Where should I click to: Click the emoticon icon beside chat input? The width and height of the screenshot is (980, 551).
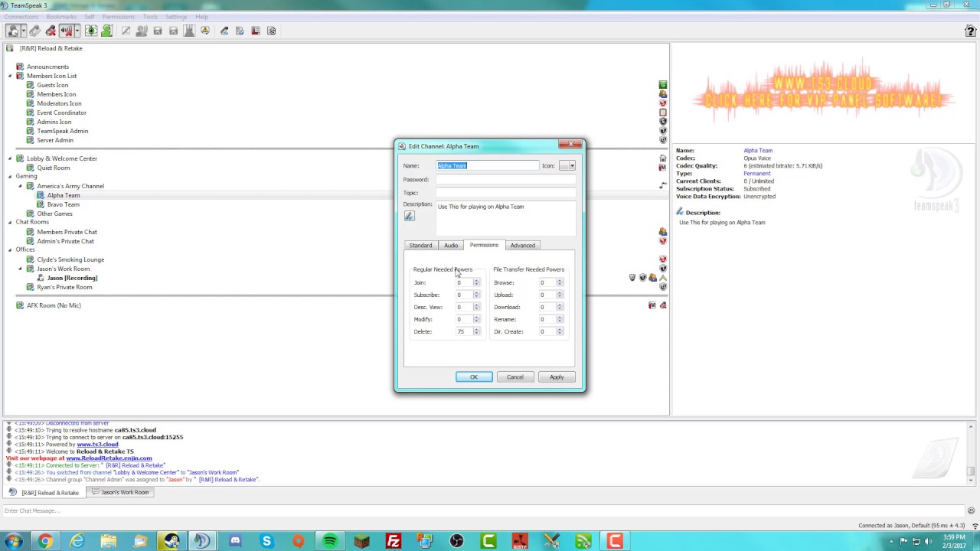[x=971, y=510]
